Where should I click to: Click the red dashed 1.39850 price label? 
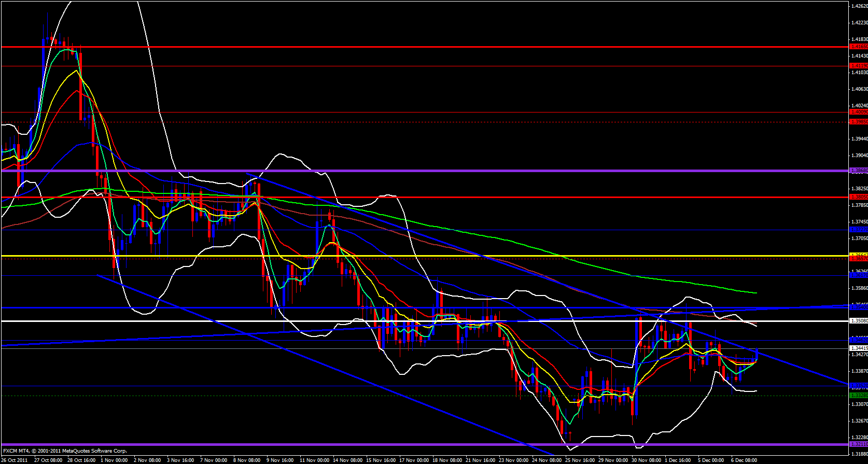(x=859, y=122)
